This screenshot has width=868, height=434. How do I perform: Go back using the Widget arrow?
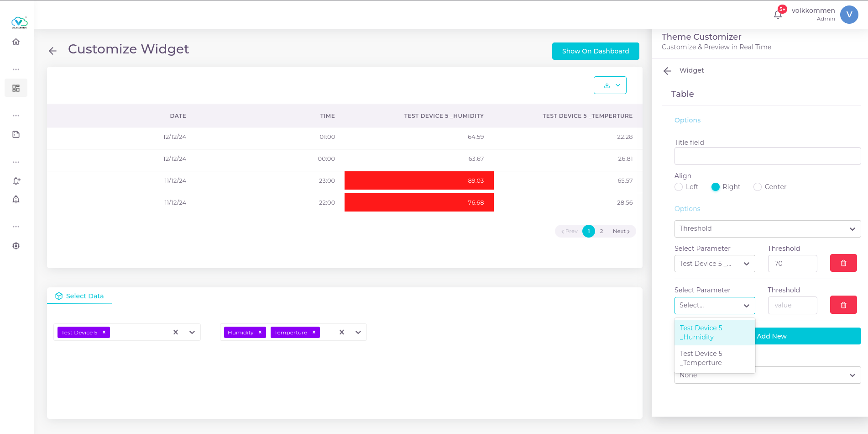click(x=667, y=71)
